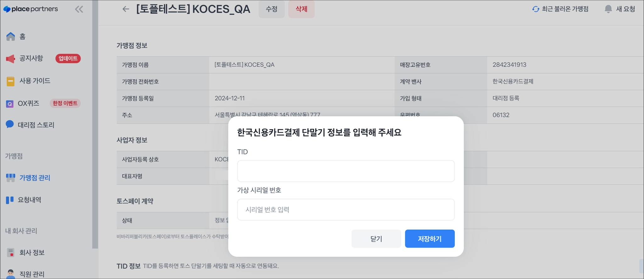This screenshot has width=644, height=279.
Task: Click the yellow usage guide book icon
Action: click(11, 81)
